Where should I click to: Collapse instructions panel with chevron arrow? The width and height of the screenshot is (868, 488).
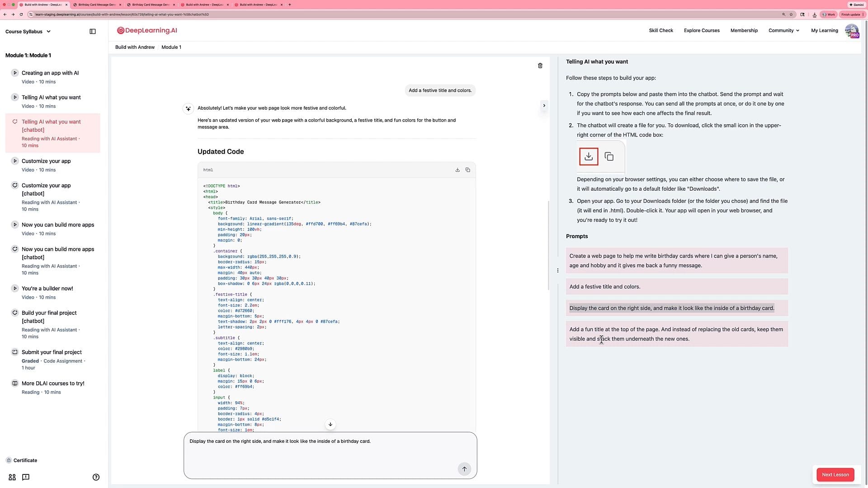544,105
